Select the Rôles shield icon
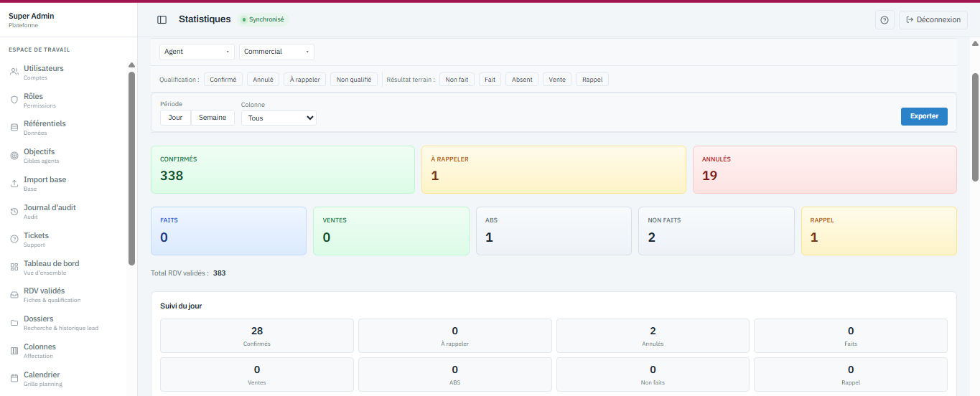This screenshot has height=396, width=980. 14,100
